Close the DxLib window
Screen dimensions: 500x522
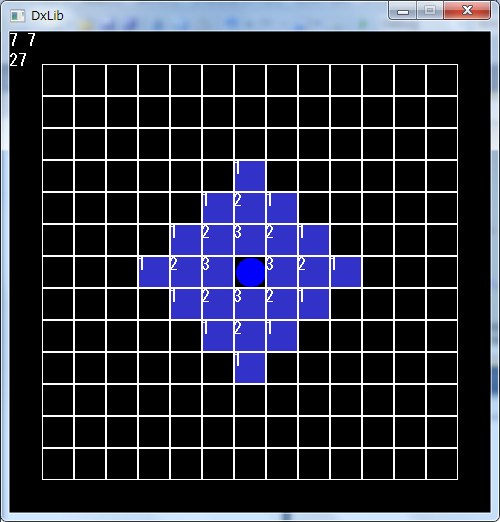467,11
